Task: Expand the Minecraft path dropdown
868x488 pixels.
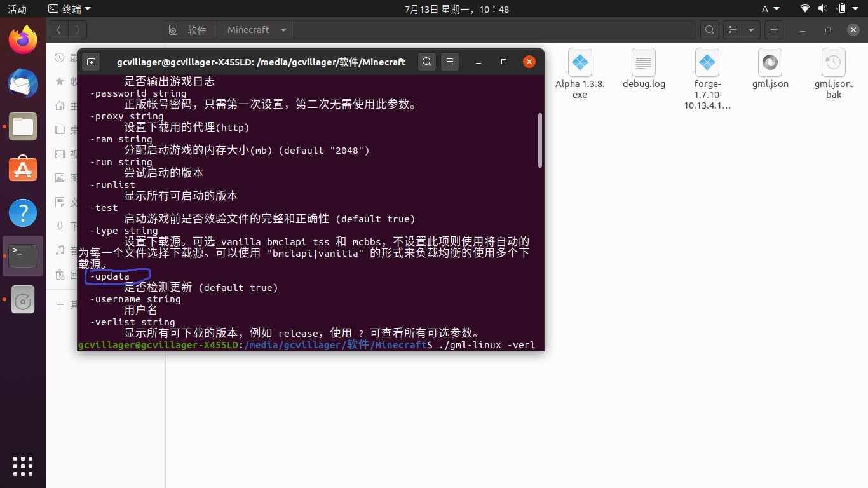Action: point(283,30)
